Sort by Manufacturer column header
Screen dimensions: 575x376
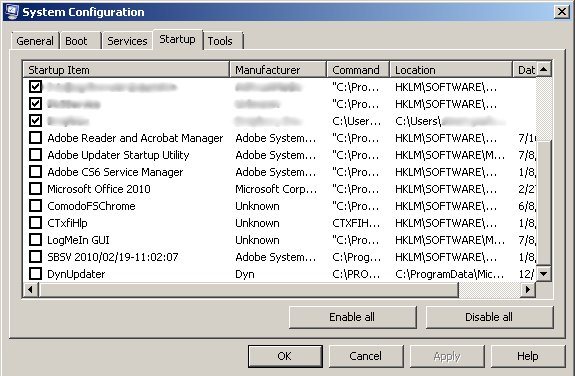click(x=278, y=70)
